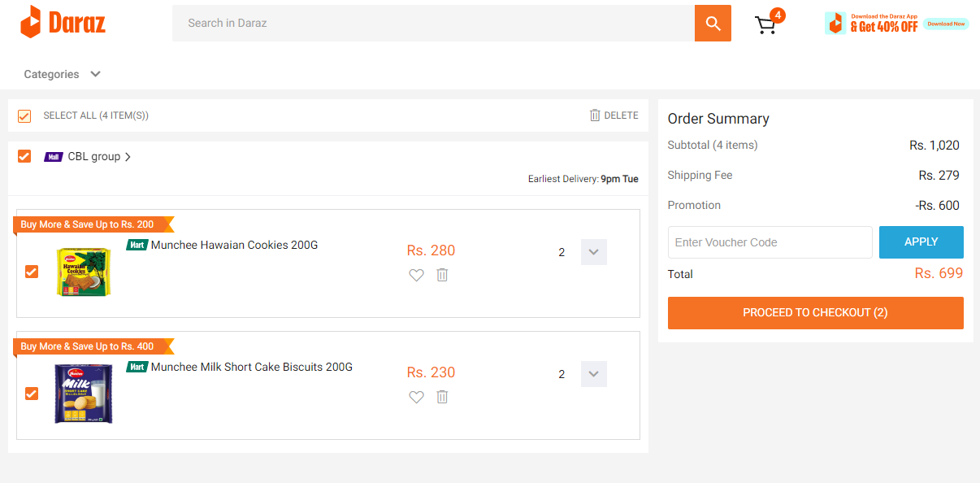Add Munchee Milk Short Cake to wishlist heart
This screenshot has height=483, width=980.
(x=416, y=397)
